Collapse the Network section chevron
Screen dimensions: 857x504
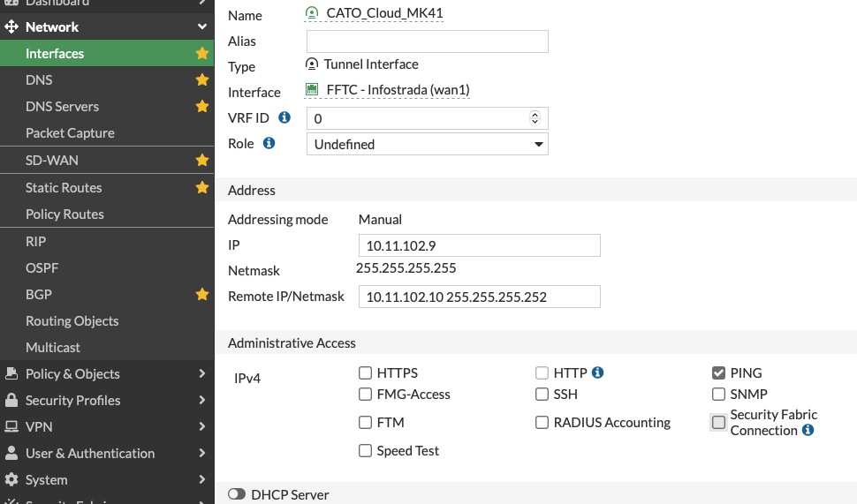[x=202, y=26]
